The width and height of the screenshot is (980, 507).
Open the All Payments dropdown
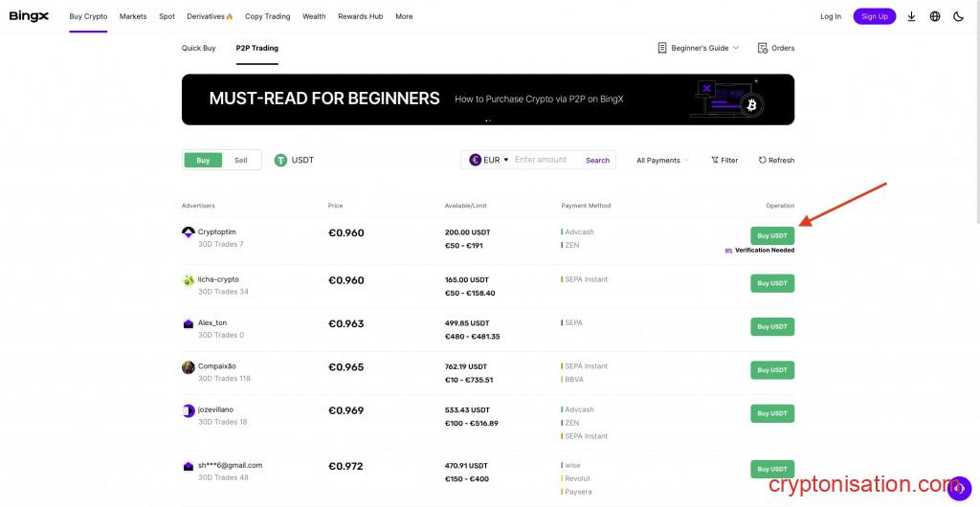click(x=662, y=161)
